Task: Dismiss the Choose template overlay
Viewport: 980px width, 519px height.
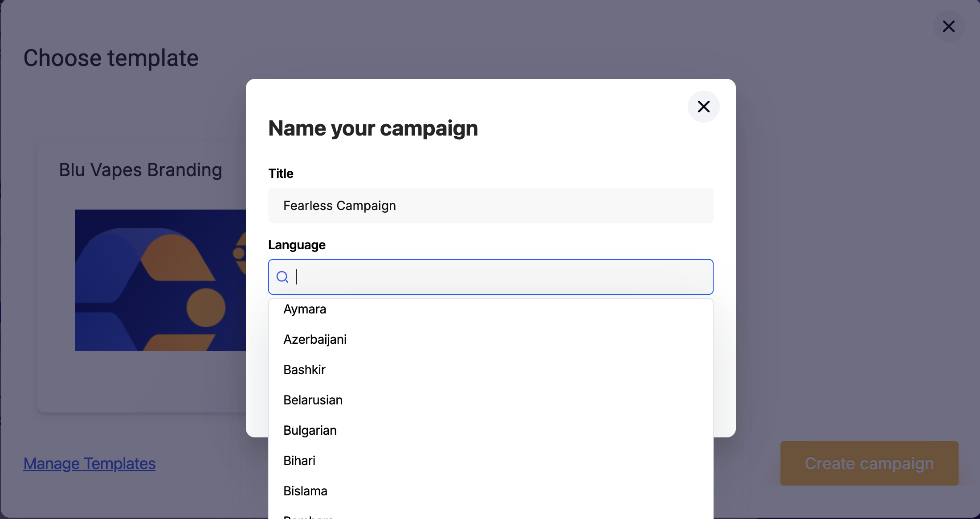Action: (949, 26)
